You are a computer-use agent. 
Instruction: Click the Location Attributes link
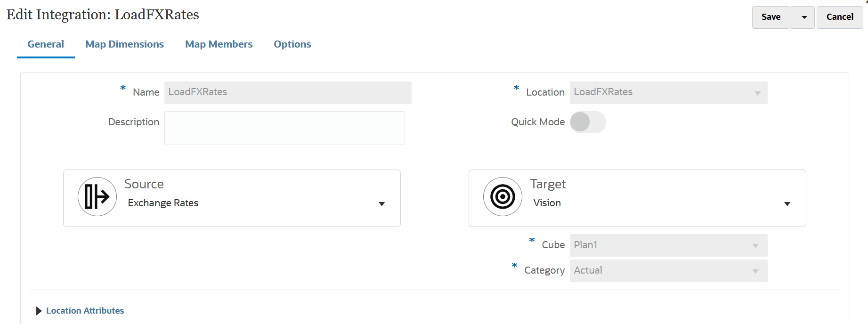click(x=85, y=311)
